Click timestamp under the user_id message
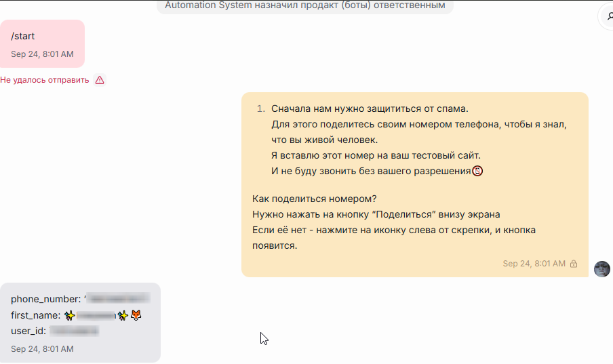Viewport: 613px width, 364px height. tap(42, 349)
